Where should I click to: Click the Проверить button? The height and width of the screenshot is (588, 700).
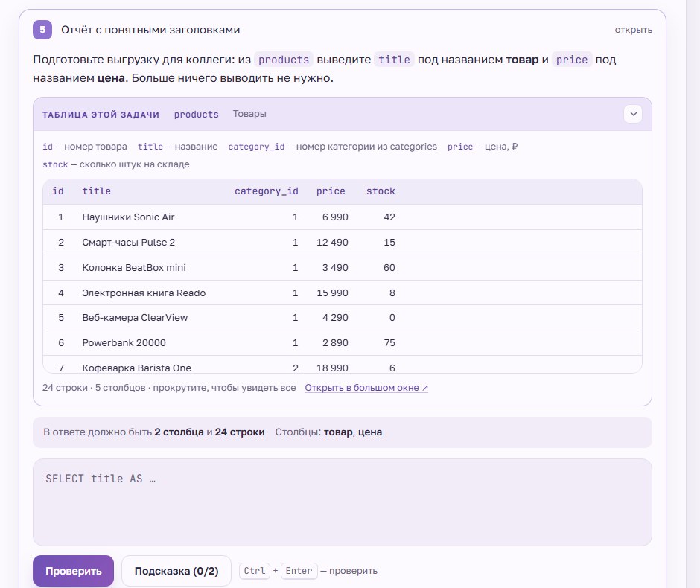tap(73, 571)
